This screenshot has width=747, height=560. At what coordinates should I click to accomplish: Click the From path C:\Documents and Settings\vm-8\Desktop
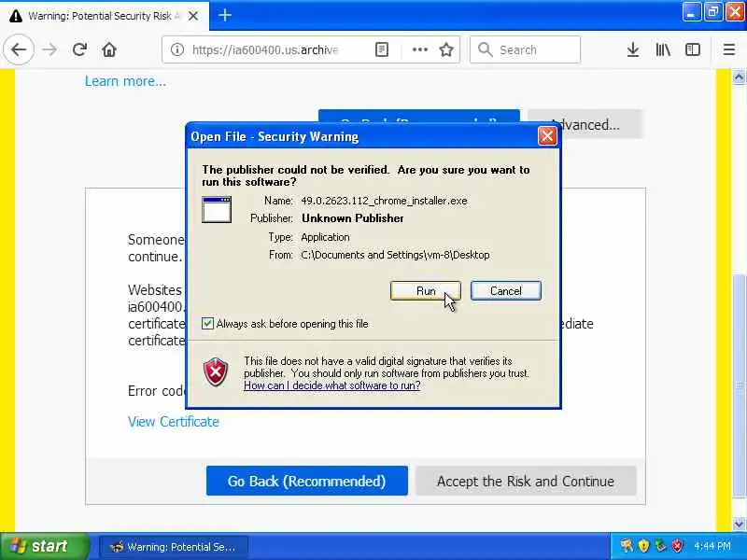pos(395,255)
